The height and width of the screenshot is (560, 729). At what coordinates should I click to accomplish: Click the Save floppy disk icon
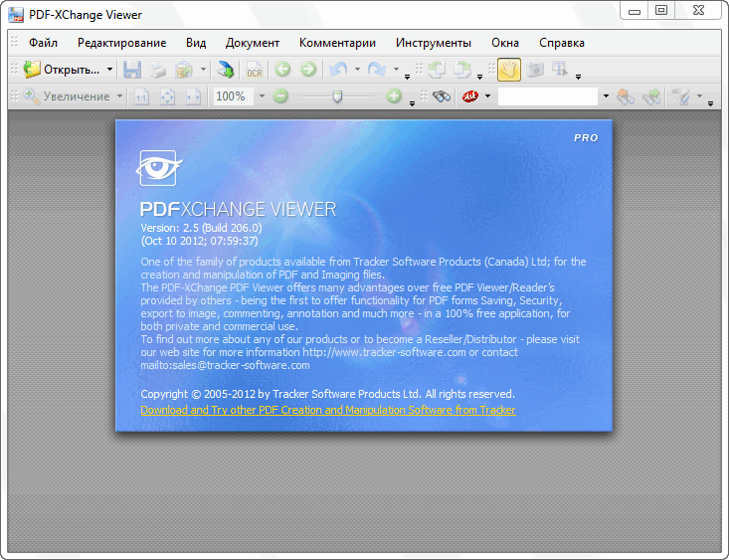(x=132, y=70)
